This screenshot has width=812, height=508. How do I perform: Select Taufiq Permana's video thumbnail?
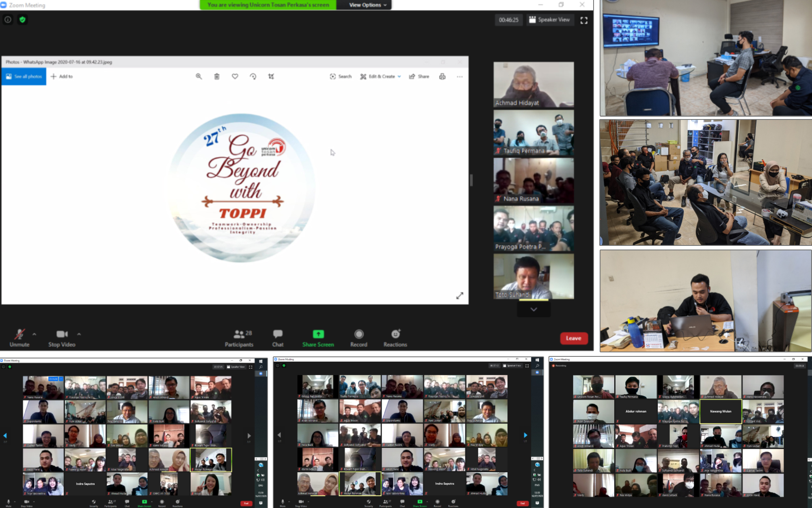coord(533,132)
